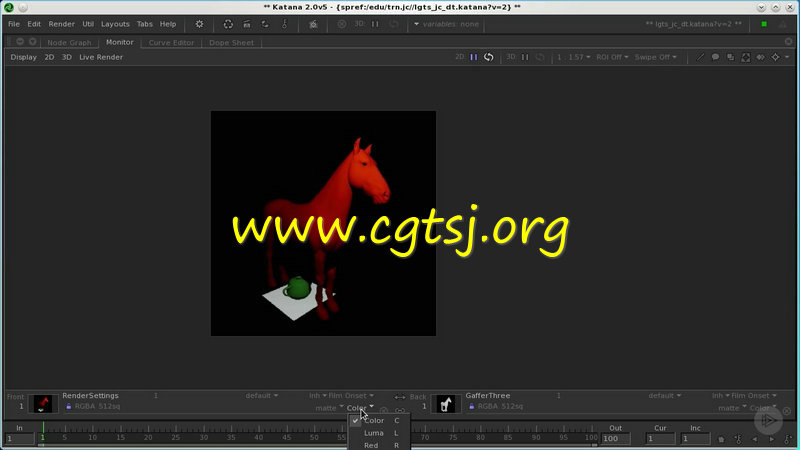Viewport: 800px width, 450px height.
Task: Click the diamond pixel probe icon
Action: [776, 57]
